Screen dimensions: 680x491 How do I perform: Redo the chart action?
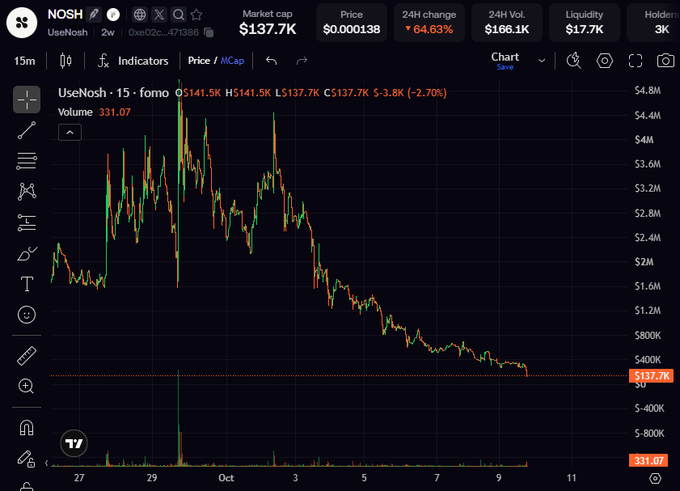click(302, 61)
